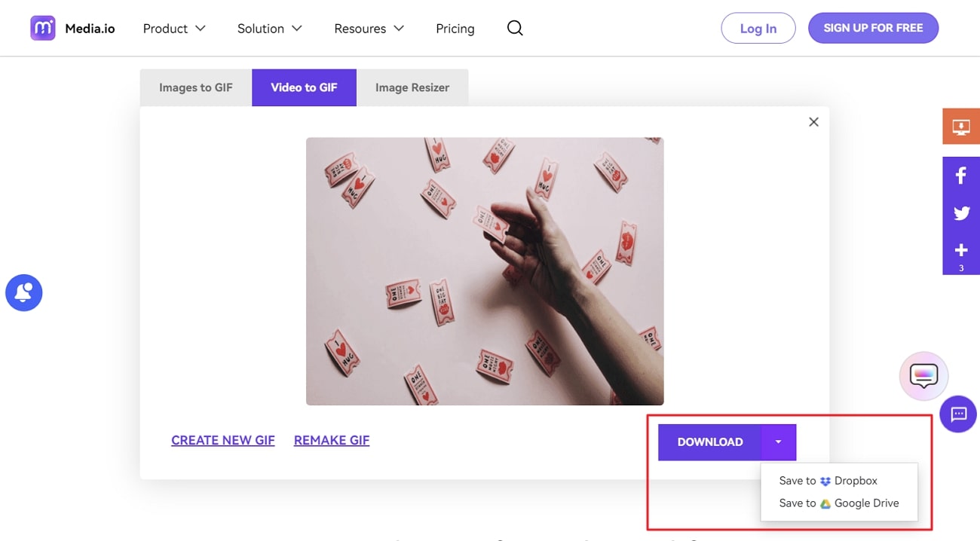The image size is (980, 541).
Task: Close the GIF preview panel
Action: [813, 122]
